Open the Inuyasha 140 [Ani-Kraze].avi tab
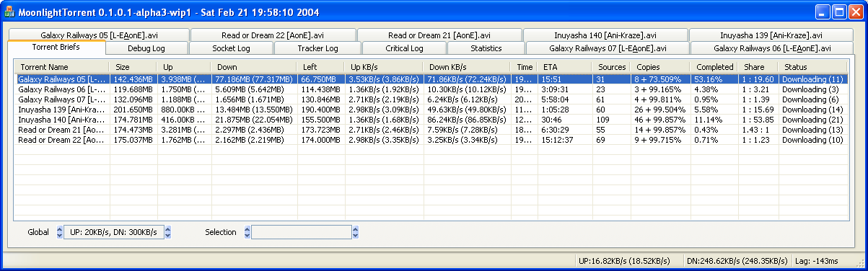868x271 pixels. (605, 35)
